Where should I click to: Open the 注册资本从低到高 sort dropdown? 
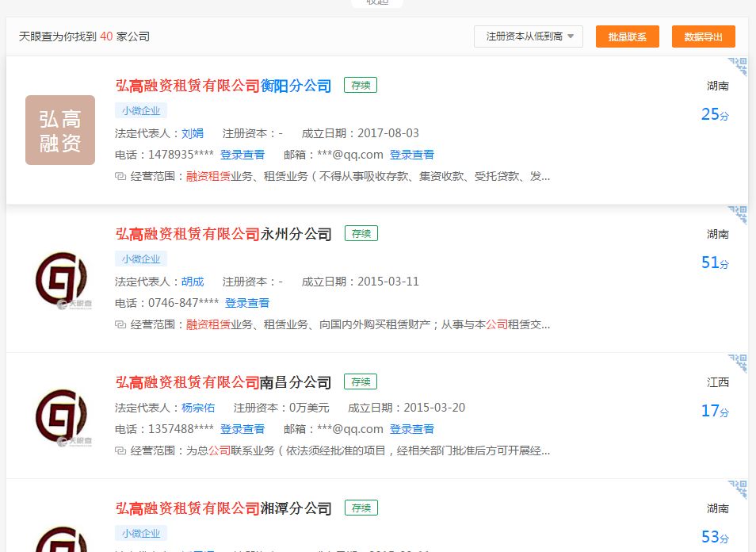[529, 36]
